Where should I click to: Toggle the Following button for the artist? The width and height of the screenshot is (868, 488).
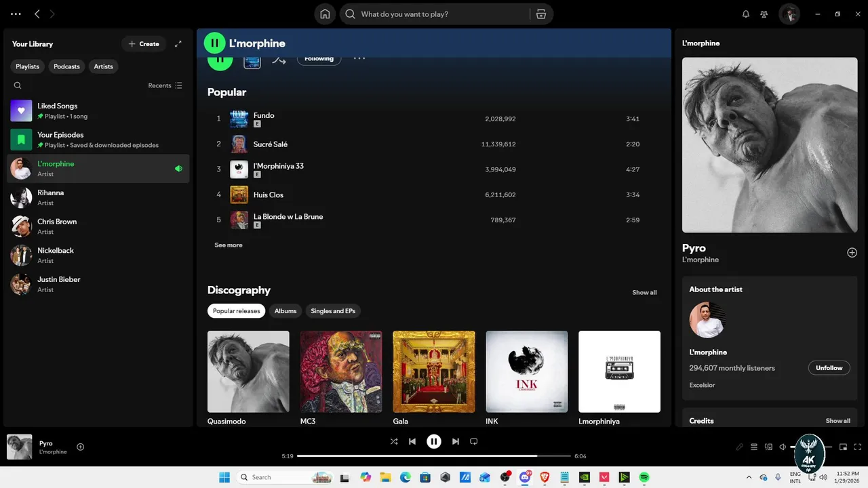coord(319,59)
